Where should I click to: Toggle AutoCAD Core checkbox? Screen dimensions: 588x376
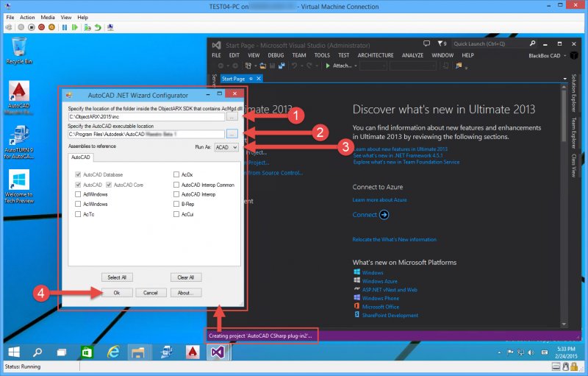pyautogui.click(x=109, y=185)
